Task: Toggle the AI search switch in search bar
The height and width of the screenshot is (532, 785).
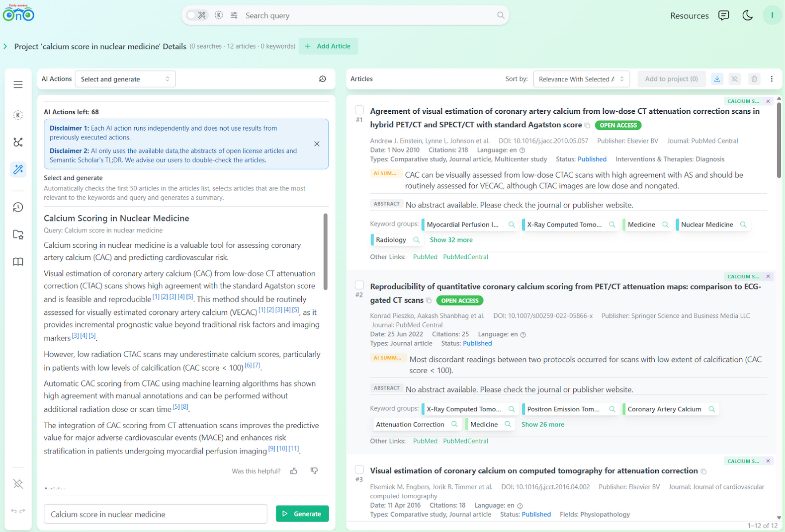Action: pyautogui.click(x=196, y=15)
